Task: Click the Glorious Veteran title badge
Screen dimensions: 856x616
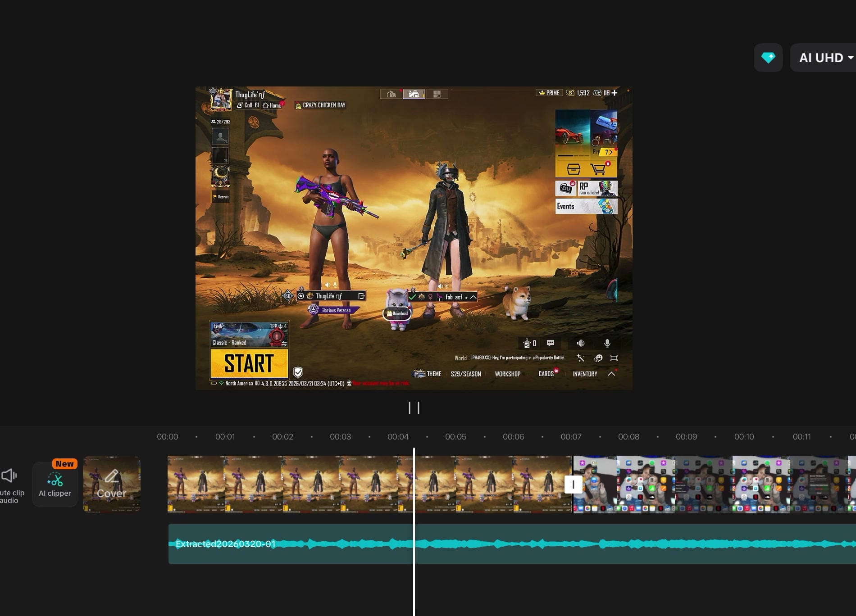Action: (334, 310)
